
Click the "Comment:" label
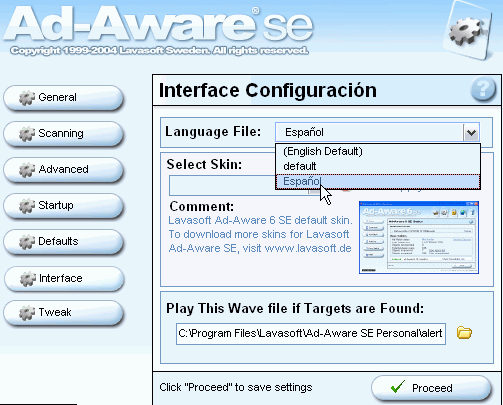click(202, 206)
